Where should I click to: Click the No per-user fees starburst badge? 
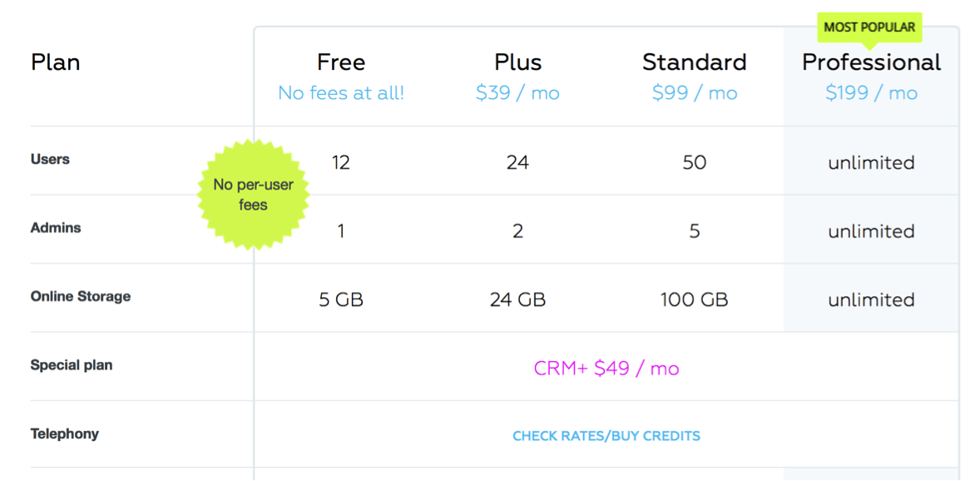253,195
